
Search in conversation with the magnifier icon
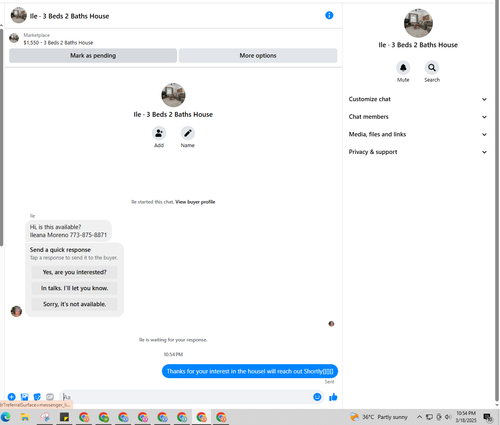click(x=432, y=68)
